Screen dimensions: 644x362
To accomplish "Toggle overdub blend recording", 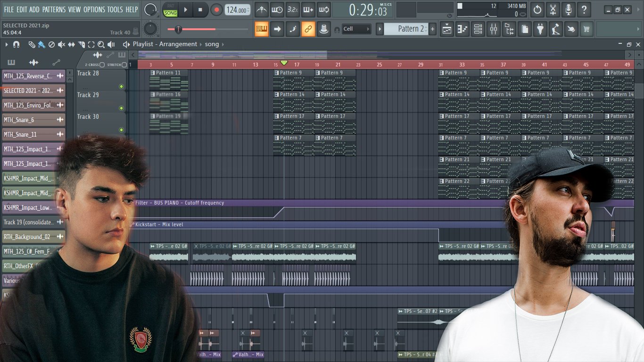I will (x=308, y=9).
